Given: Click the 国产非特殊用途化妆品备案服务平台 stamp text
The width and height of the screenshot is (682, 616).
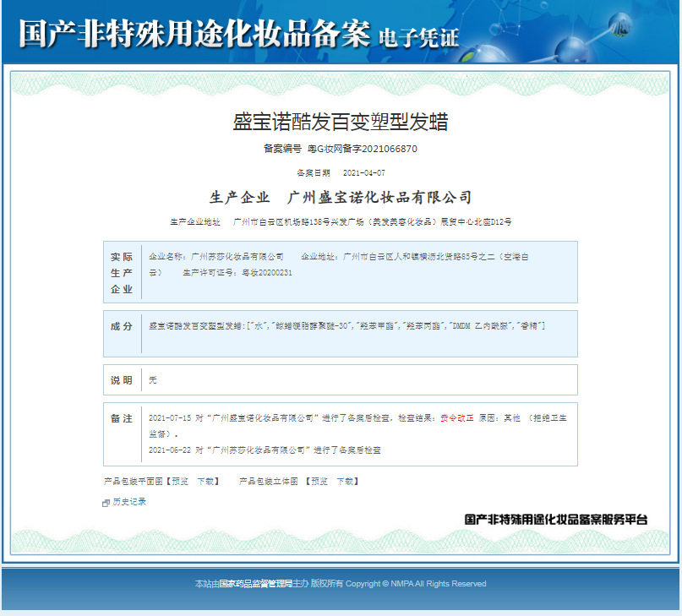Looking at the screenshot, I should (x=555, y=520).
